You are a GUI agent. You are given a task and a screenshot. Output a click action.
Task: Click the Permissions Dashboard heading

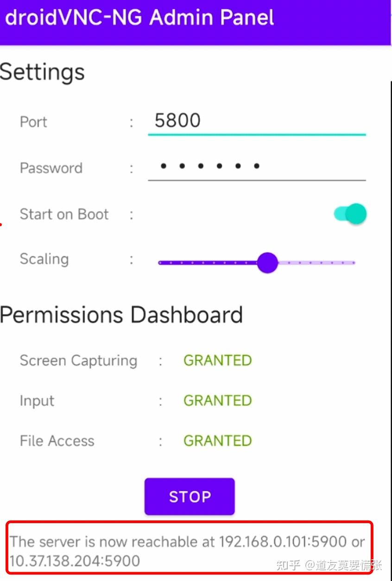click(x=121, y=315)
